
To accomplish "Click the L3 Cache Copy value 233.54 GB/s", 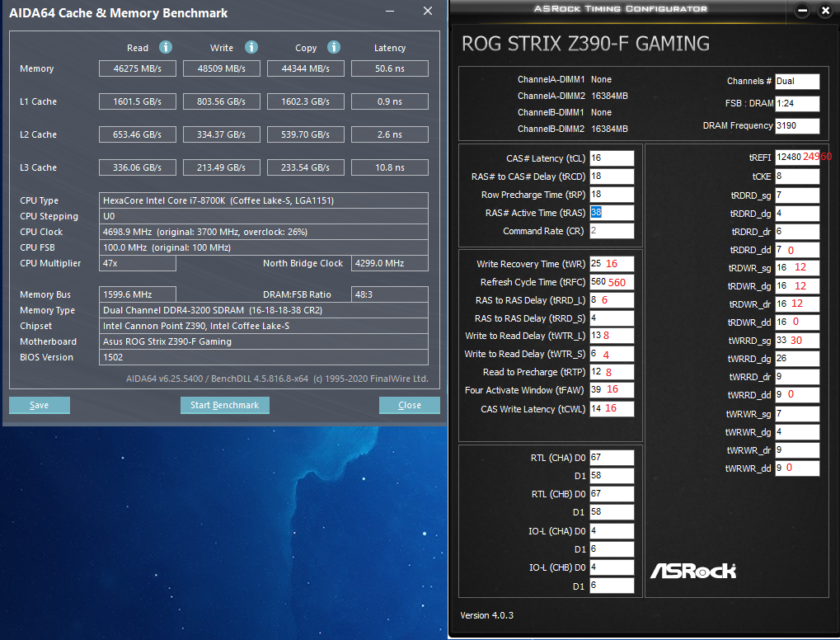I will click(305, 167).
